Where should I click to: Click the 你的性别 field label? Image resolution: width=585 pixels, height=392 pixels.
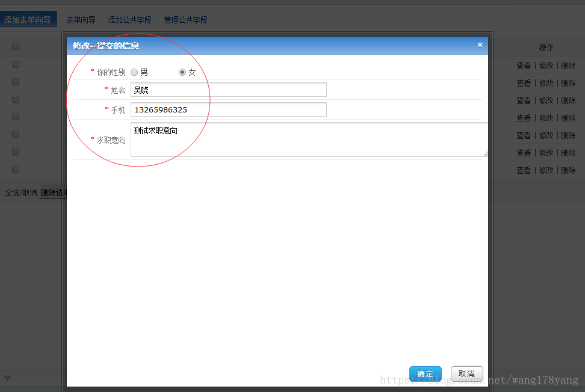click(x=111, y=72)
